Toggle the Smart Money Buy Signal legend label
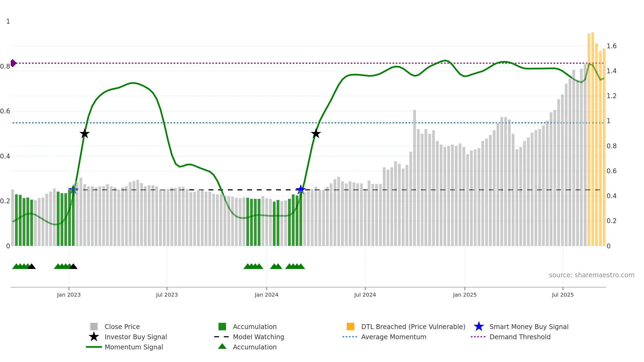Viewport: 644px width, 362px height. 529,327
